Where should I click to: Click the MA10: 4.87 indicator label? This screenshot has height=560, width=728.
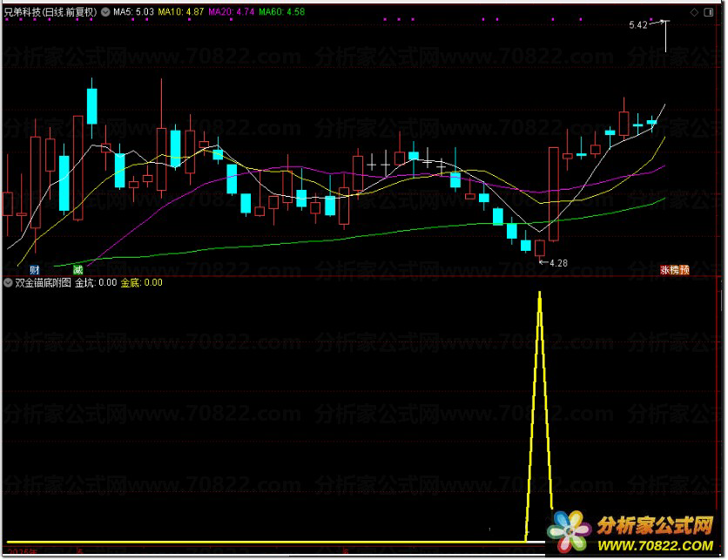tap(181, 11)
